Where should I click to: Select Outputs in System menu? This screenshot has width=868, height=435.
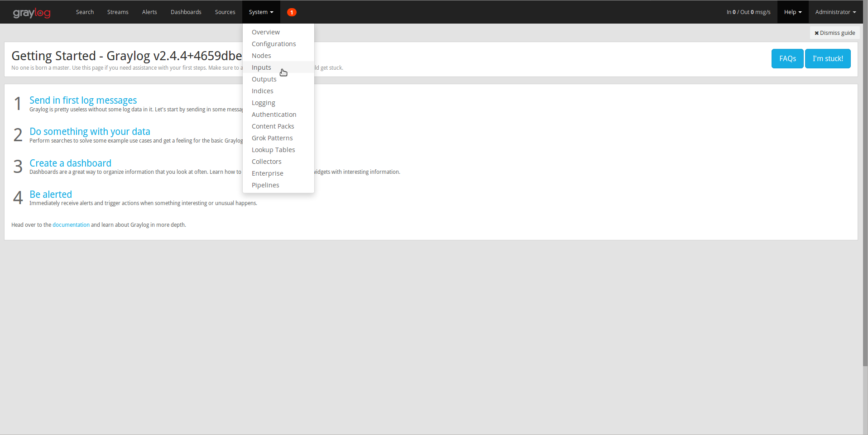coord(278,79)
